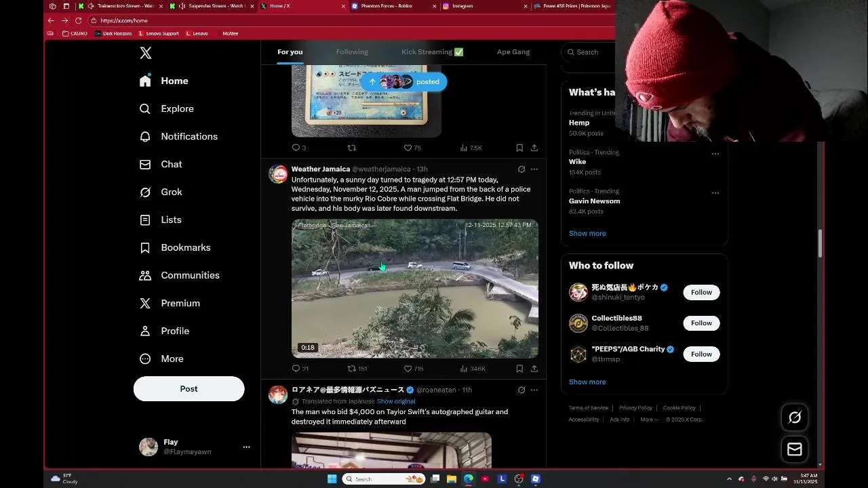868x488 pixels.
Task: Expand the More menu in sidebar
Action: (161, 359)
